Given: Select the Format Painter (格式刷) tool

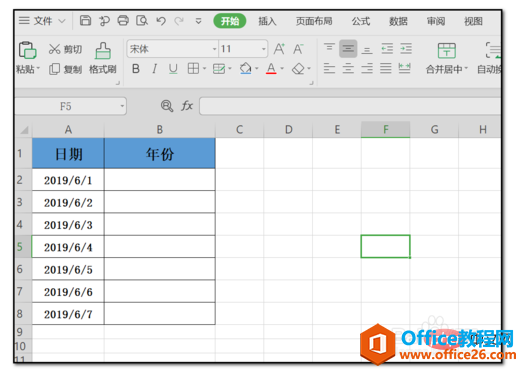Looking at the screenshot, I should pos(103,58).
